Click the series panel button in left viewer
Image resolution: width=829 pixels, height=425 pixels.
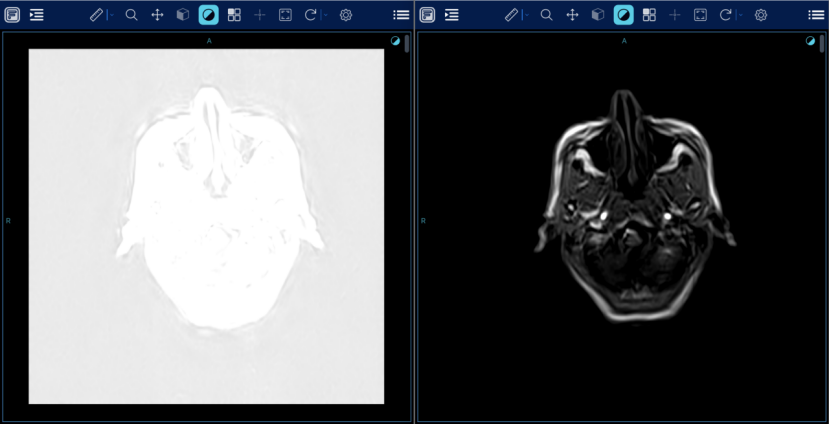[12, 15]
